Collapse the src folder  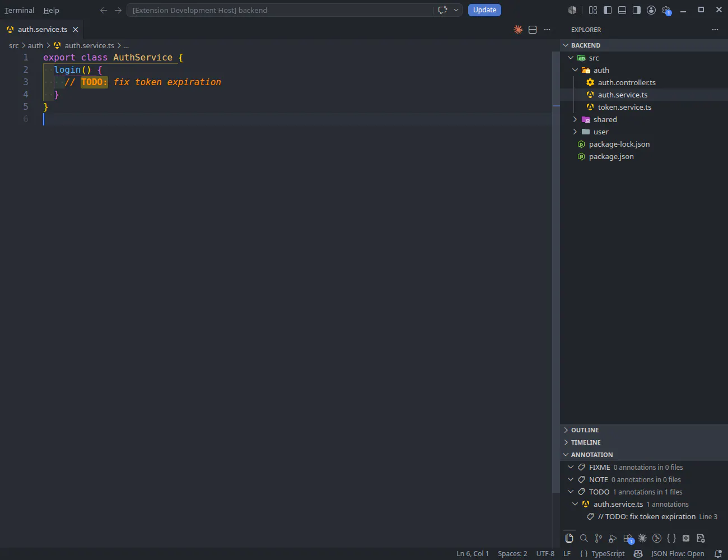[x=571, y=58]
